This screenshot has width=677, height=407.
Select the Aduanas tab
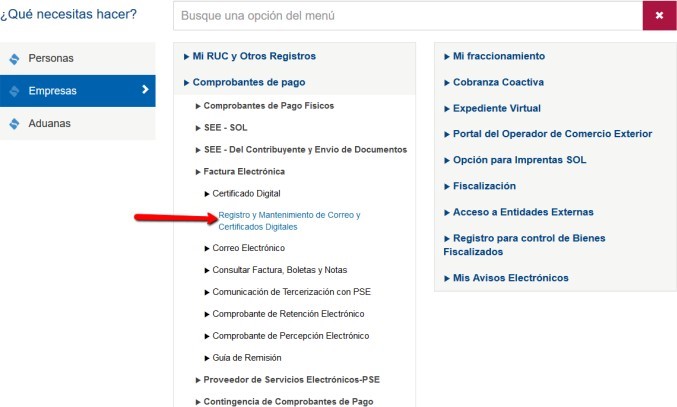78,123
